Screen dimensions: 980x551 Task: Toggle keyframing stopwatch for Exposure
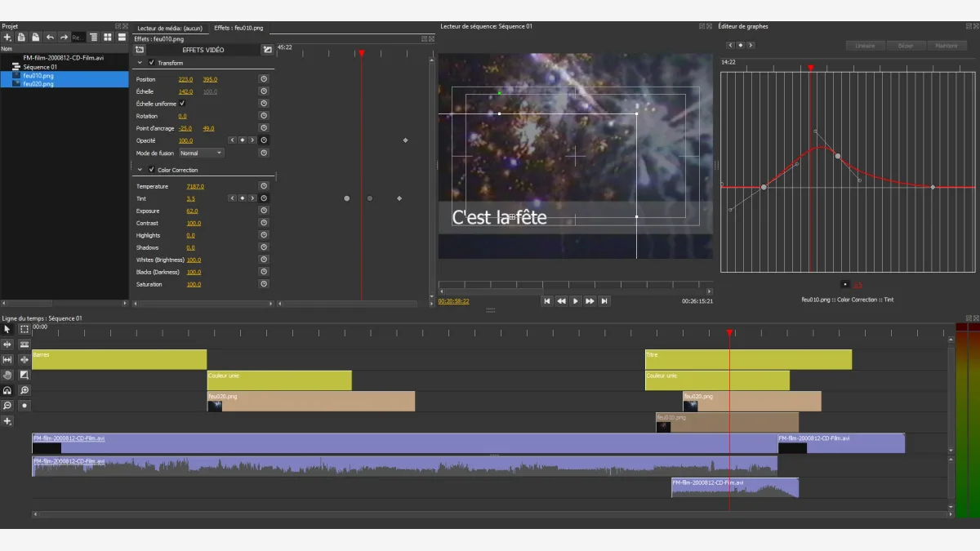coord(264,211)
